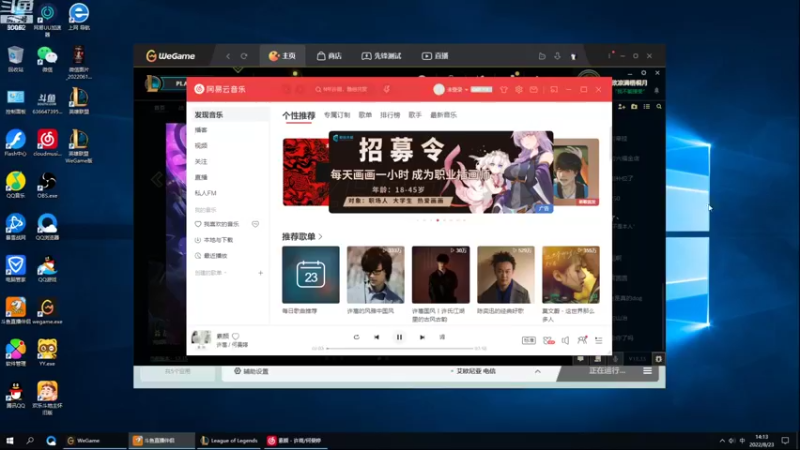This screenshot has height=450, width=800.
Task: Open the 排行榜 tab
Action: coord(390,115)
